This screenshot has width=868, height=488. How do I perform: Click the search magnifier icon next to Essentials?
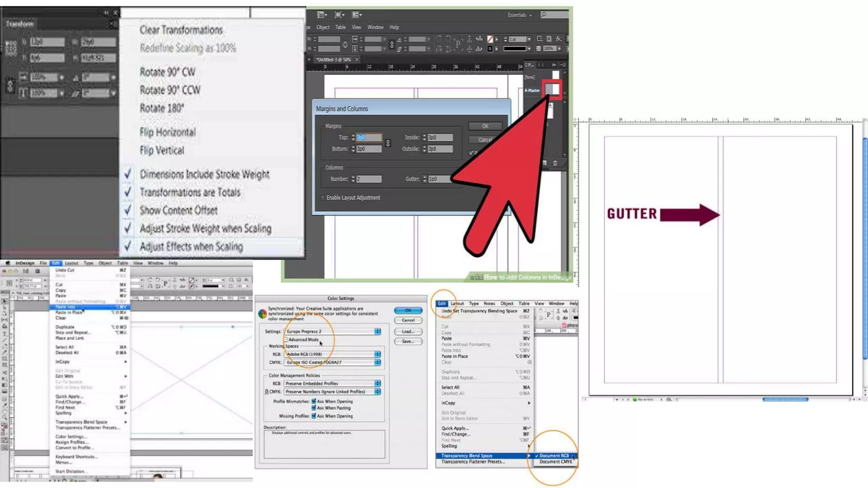[544, 14]
